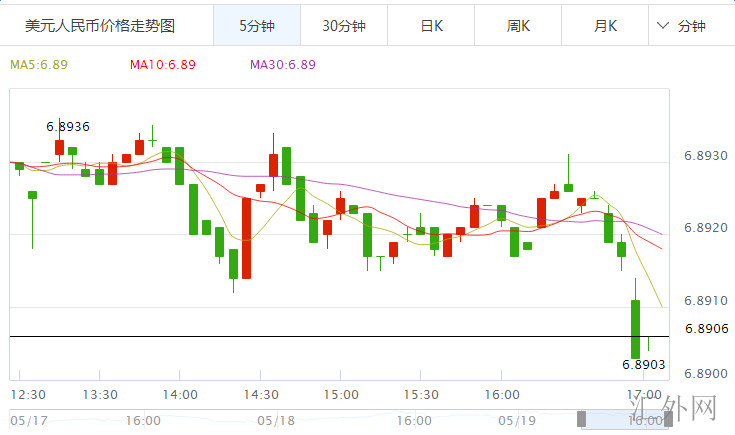Click the dropdown chevron beside 分钟
Image resolution: width=735 pixels, height=435 pixels.
pyautogui.click(x=664, y=26)
